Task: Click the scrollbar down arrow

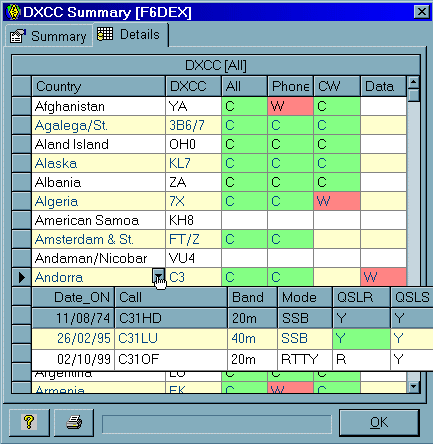Action: point(414,386)
